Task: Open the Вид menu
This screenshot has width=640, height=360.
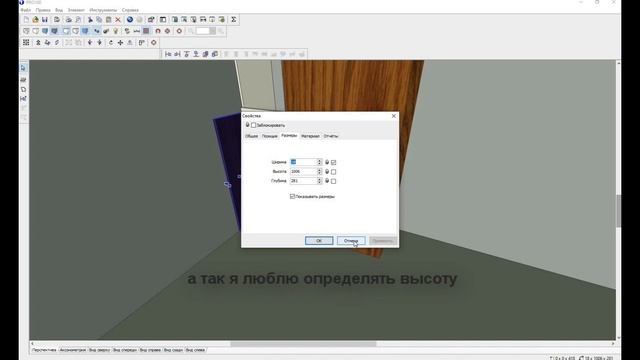Action: click(x=59, y=10)
